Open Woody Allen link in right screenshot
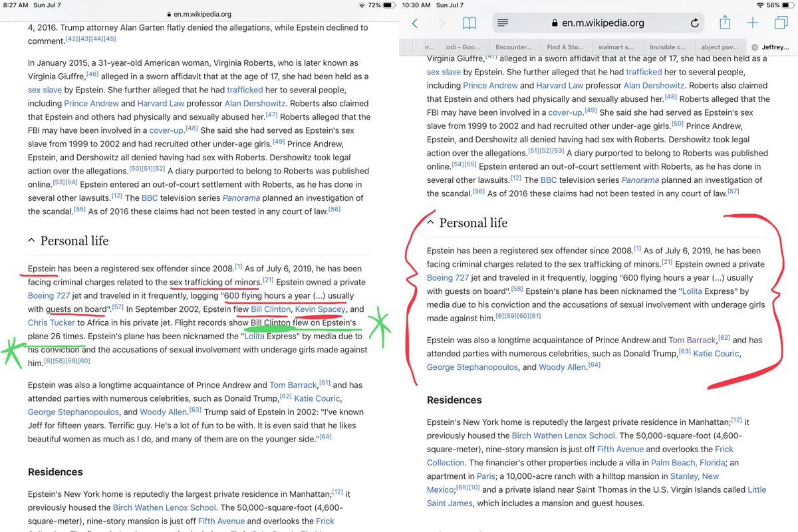 (x=562, y=366)
